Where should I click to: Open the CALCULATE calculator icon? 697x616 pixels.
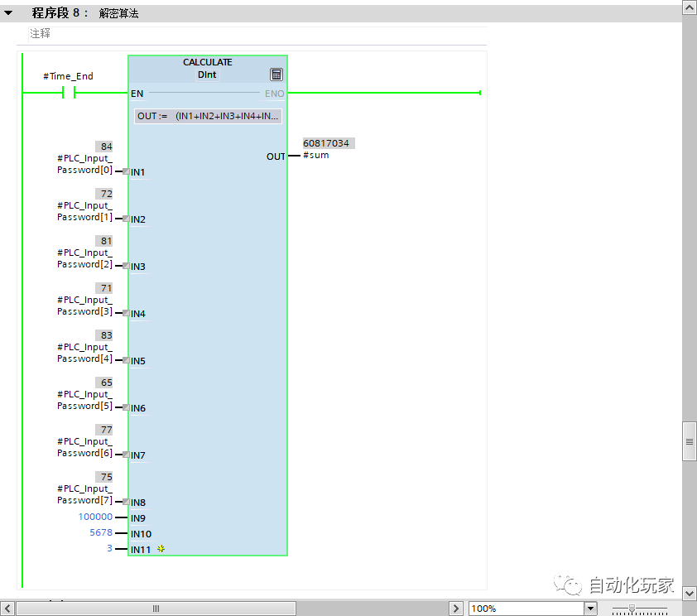pos(276,75)
